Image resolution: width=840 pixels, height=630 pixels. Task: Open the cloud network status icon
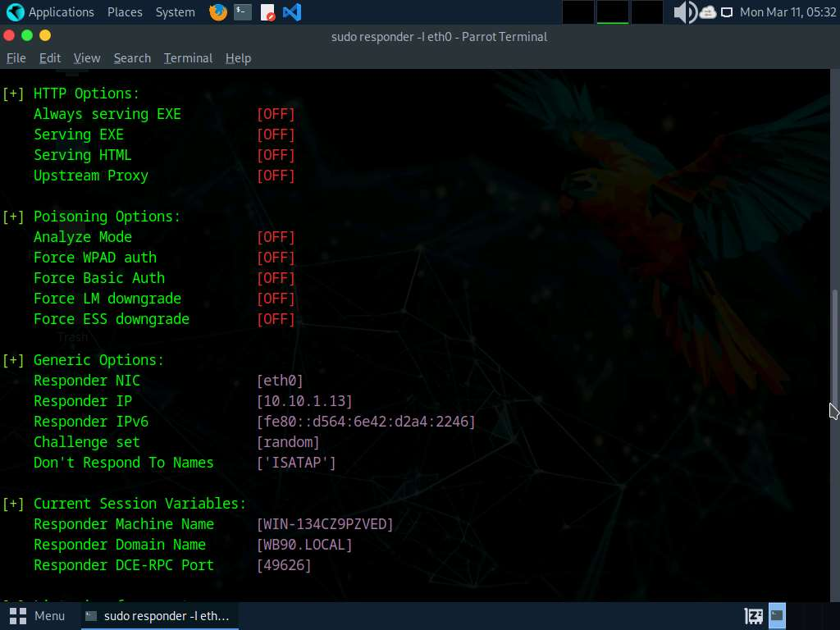click(707, 12)
